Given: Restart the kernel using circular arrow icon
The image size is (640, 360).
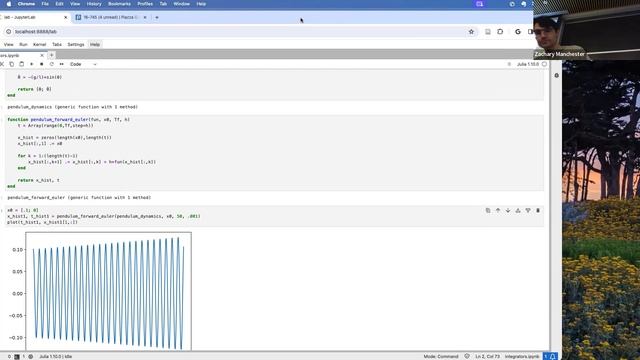Looking at the screenshot, I should coord(51,64).
